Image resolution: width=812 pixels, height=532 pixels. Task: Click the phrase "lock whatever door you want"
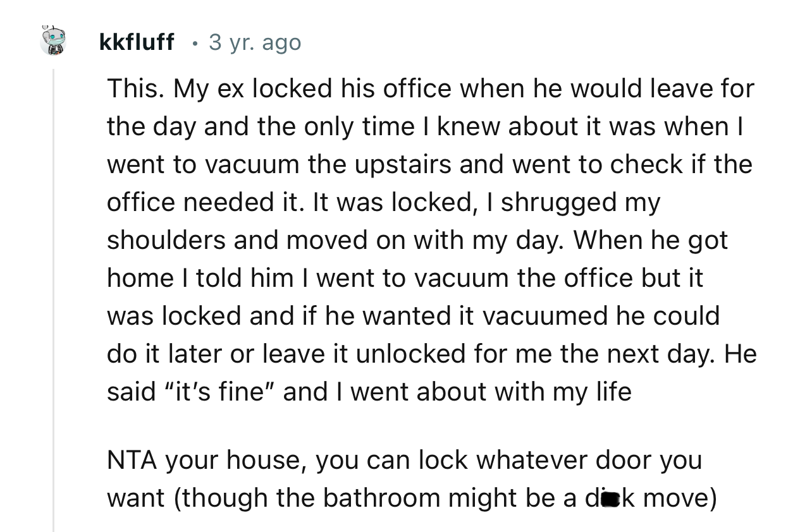(x=405, y=479)
